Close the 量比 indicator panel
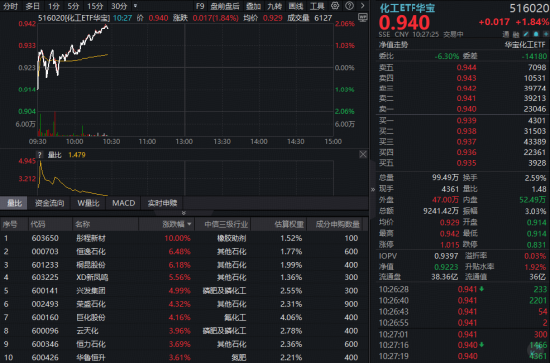 (363, 154)
